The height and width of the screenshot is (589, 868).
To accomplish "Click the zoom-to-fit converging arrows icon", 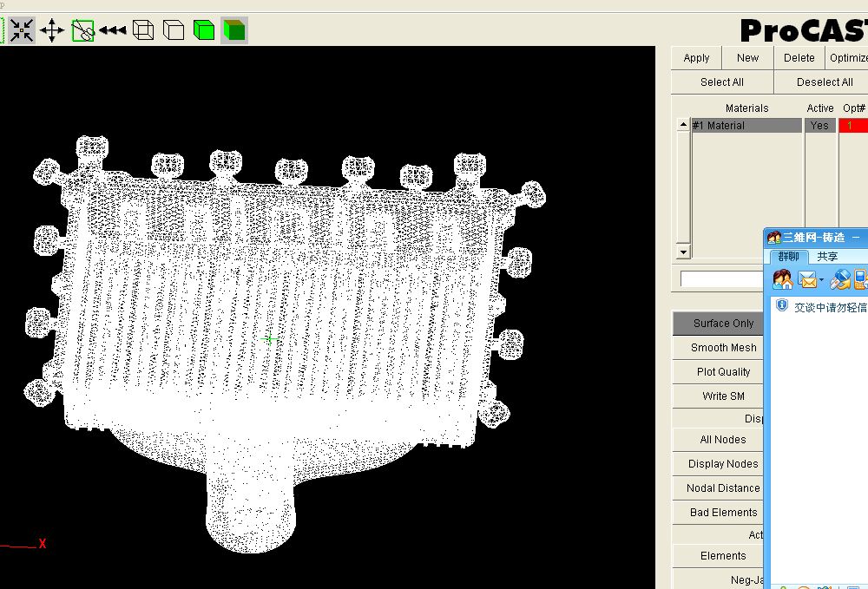I will point(22,29).
